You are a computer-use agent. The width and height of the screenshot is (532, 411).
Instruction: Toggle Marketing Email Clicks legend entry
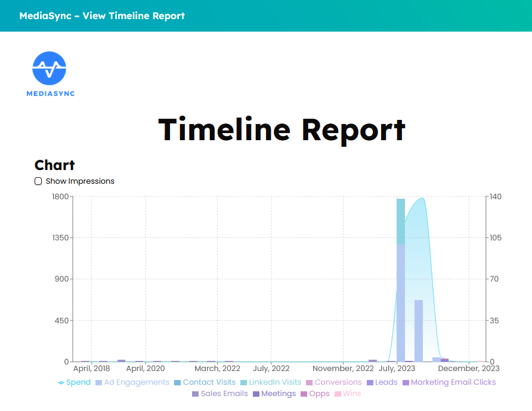pos(449,382)
